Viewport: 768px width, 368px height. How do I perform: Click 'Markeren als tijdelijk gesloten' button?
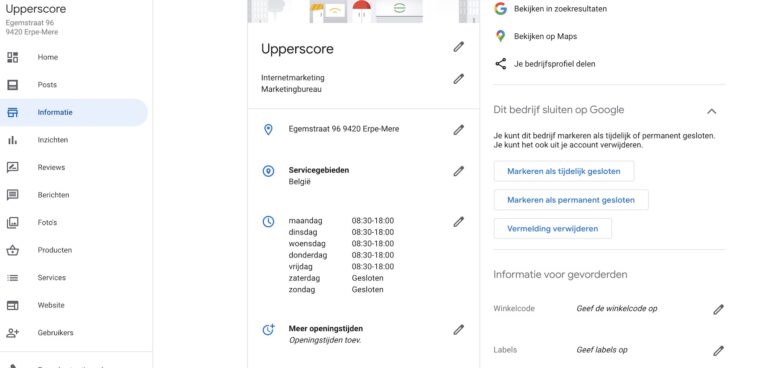click(x=564, y=172)
